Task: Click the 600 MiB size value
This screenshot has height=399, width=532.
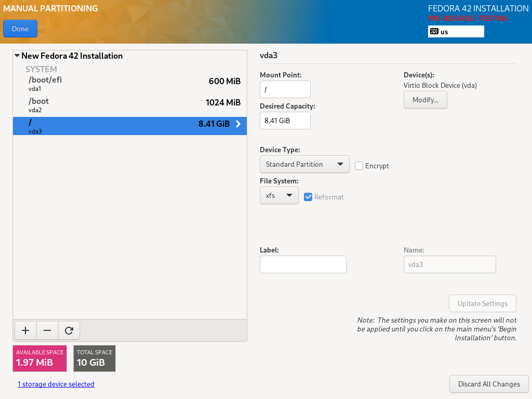Action: [x=224, y=82]
